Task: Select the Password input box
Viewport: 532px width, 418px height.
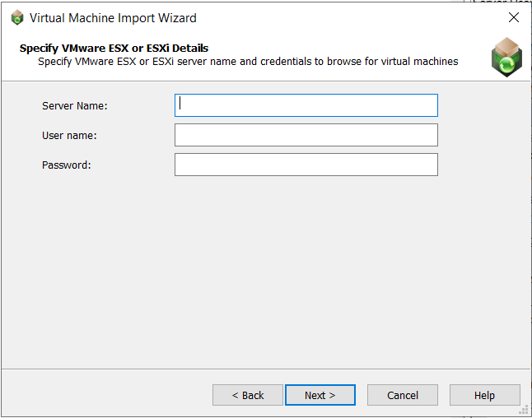Action: 306,165
